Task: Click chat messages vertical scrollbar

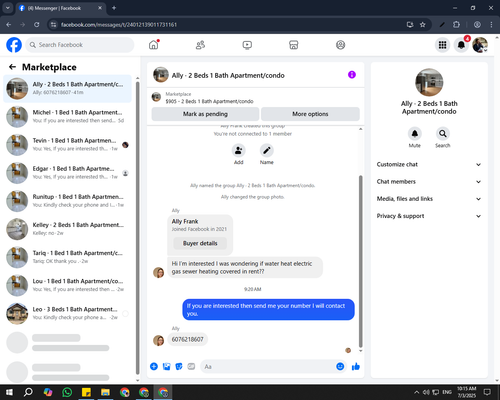Action: (x=360, y=262)
